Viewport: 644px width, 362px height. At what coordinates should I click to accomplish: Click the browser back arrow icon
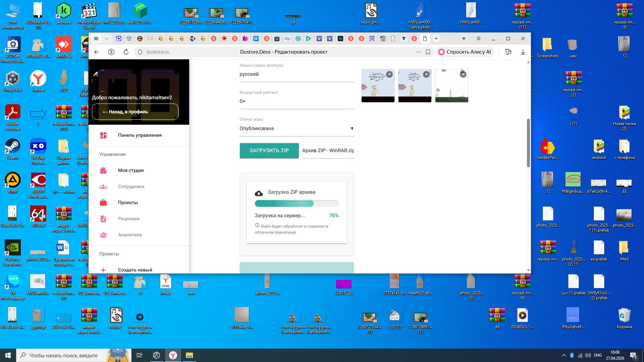tap(97, 52)
